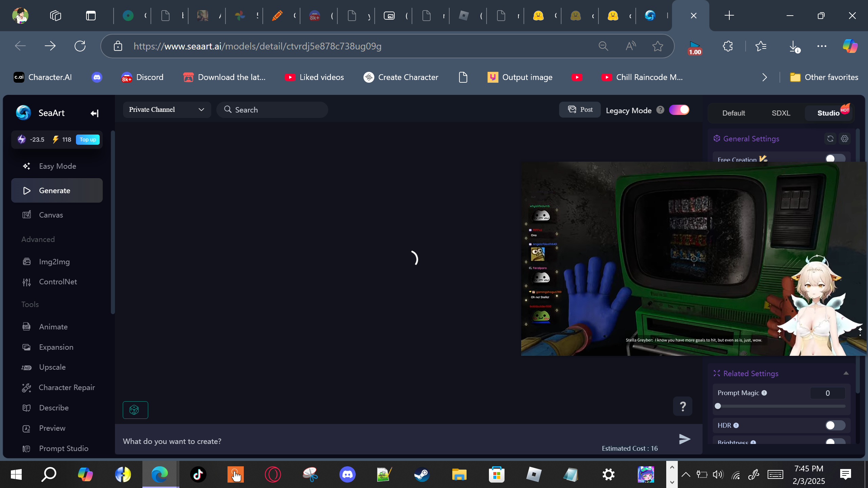Open Create Character bookmark
Viewport: 868px width, 488px height.
point(401,77)
